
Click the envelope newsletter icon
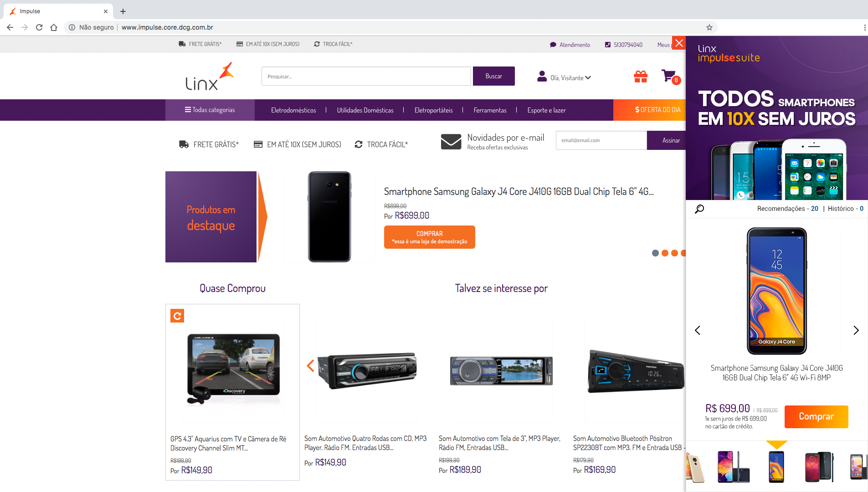(x=451, y=142)
